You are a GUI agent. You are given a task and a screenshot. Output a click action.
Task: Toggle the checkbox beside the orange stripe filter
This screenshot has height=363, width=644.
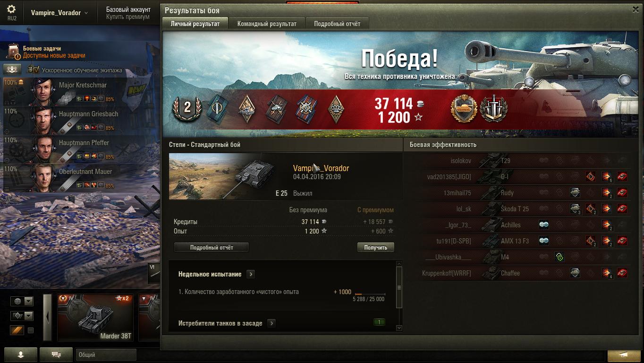tap(31, 330)
